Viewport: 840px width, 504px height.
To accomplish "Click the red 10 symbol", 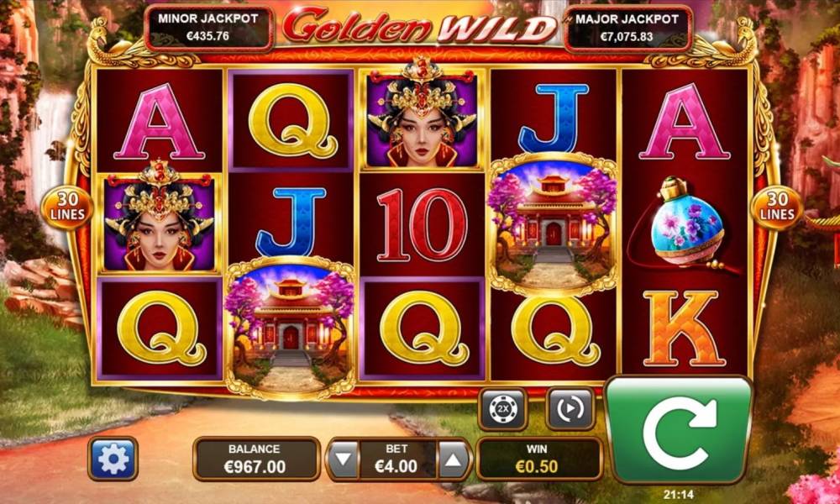I will (x=422, y=224).
